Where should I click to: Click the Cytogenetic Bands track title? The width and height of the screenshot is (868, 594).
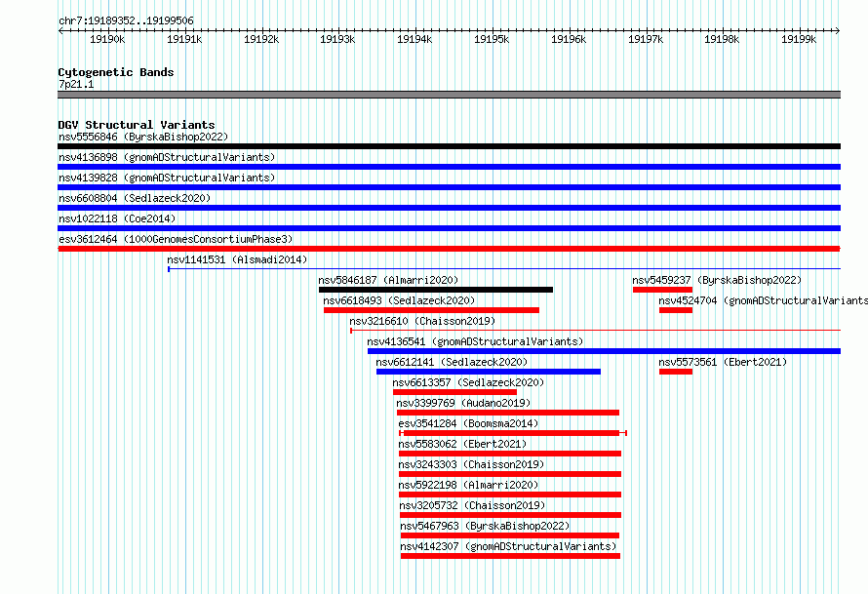pyautogui.click(x=116, y=72)
